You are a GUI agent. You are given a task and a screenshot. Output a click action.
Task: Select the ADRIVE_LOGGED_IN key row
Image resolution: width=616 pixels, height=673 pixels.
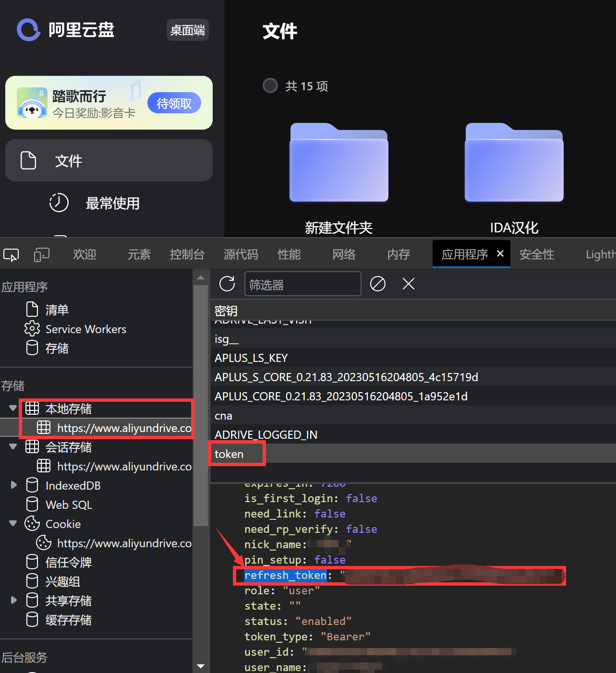tap(413, 434)
